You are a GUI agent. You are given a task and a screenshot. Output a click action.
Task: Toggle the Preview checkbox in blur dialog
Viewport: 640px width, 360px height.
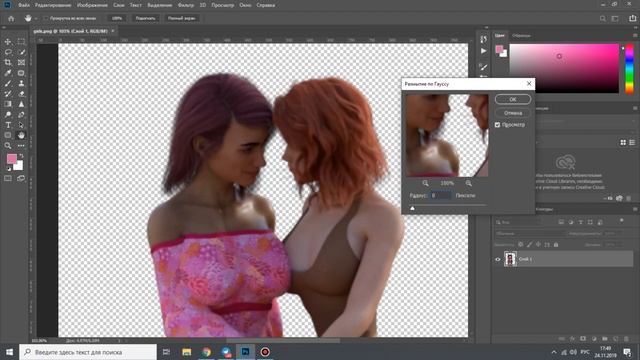click(x=497, y=125)
